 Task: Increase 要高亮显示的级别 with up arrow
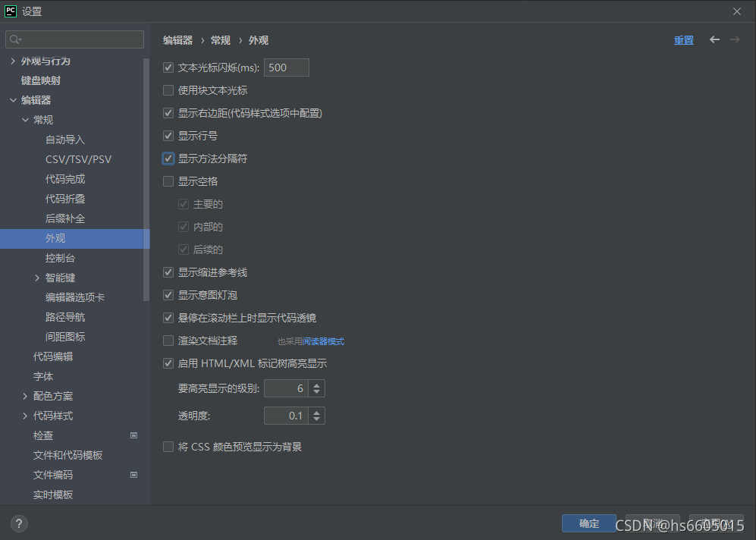[317, 385]
